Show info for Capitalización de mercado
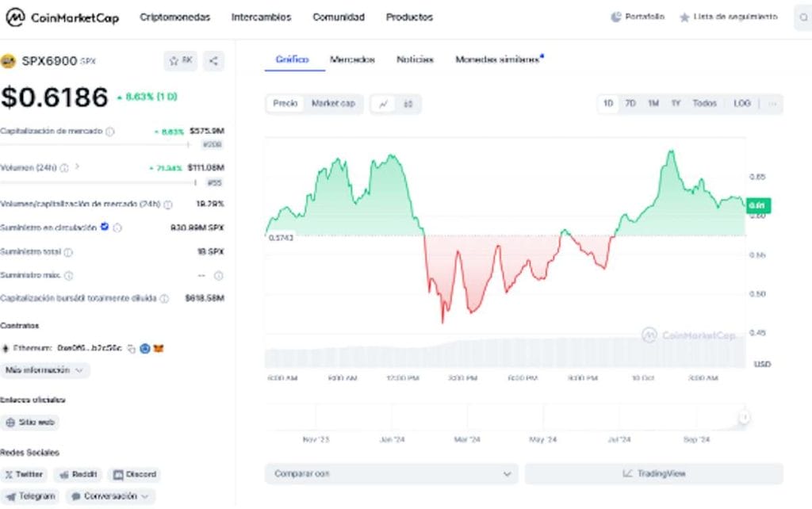The height and width of the screenshot is (509, 812). point(109,132)
